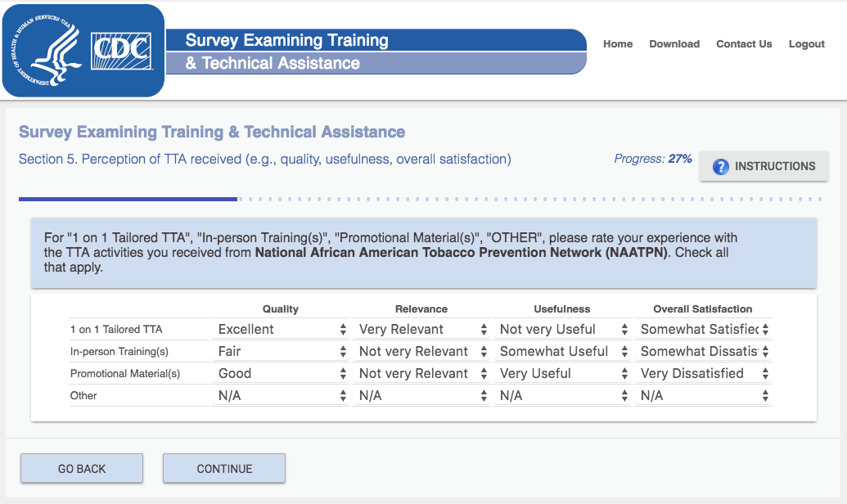
Task: Open the Home menu item
Action: point(618,44)
